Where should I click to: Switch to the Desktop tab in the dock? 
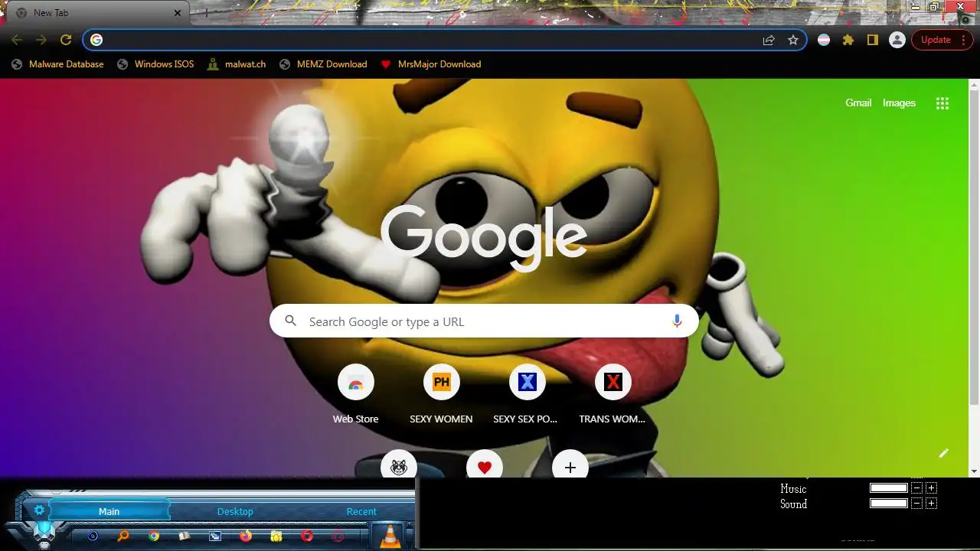pos(235,511)
